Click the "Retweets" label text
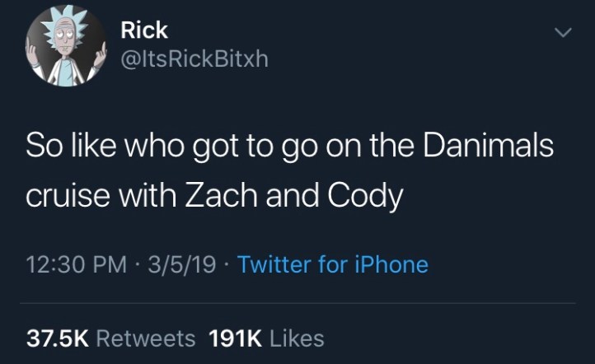The width and height of the screenshot is (595, 364). [147, 338]
